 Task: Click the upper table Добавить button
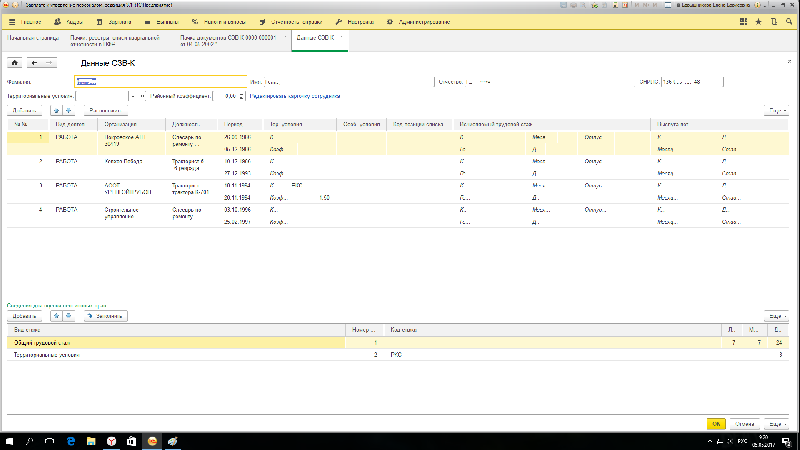click(24, 110)
